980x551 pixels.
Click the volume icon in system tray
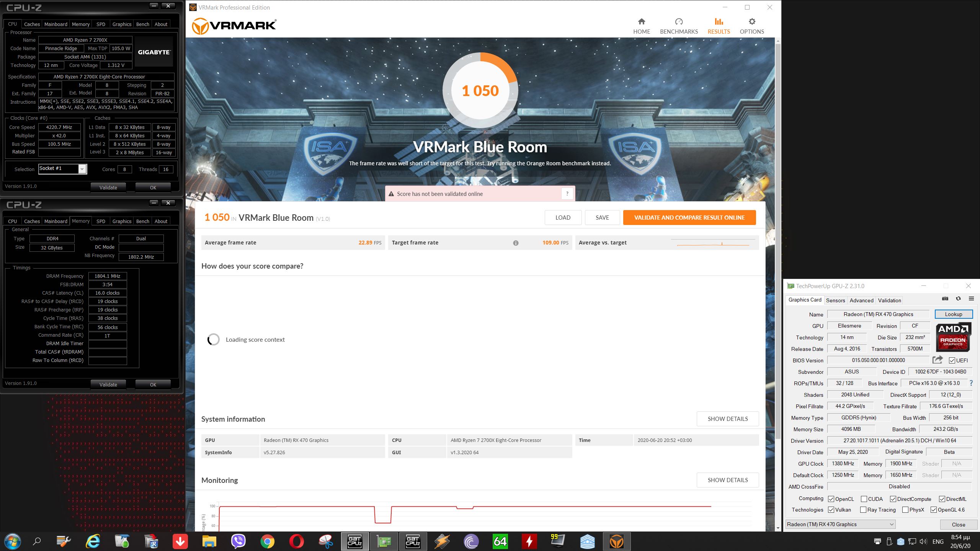(x=923, y=541)
